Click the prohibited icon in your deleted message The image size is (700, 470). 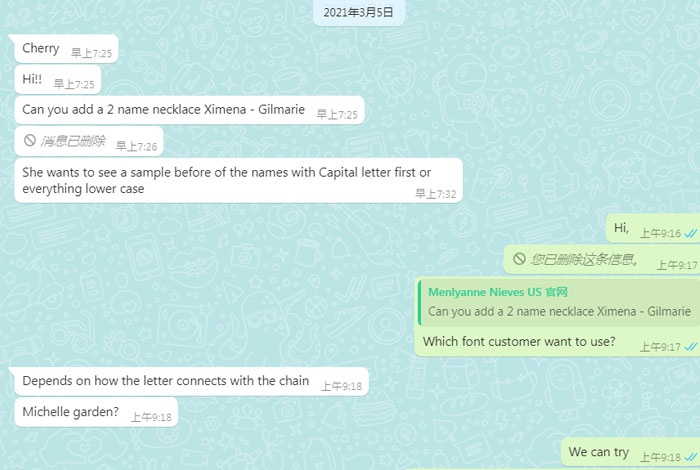pos(519,258)
